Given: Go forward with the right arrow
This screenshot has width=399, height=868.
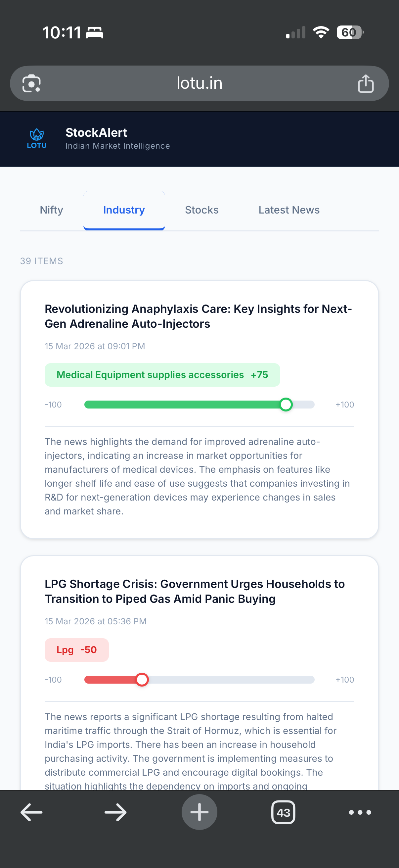Looking at the screenshot, I should click(115, 812).
